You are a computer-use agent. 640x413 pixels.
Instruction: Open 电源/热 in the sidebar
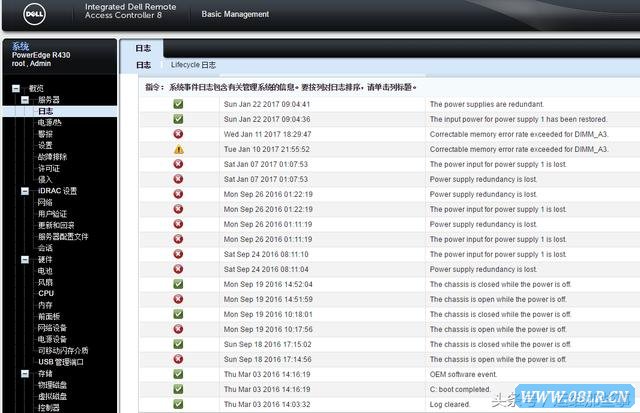[50, 122]
